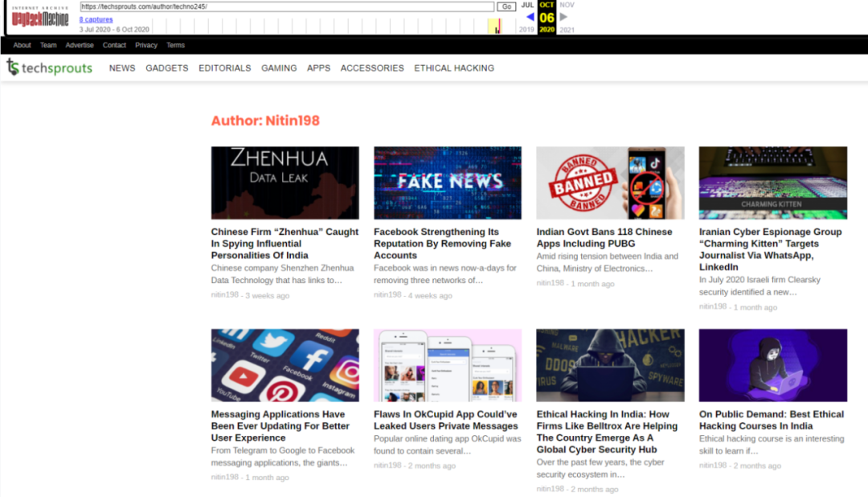Click nitin198 author under Zhenhua article

[224, 295]
